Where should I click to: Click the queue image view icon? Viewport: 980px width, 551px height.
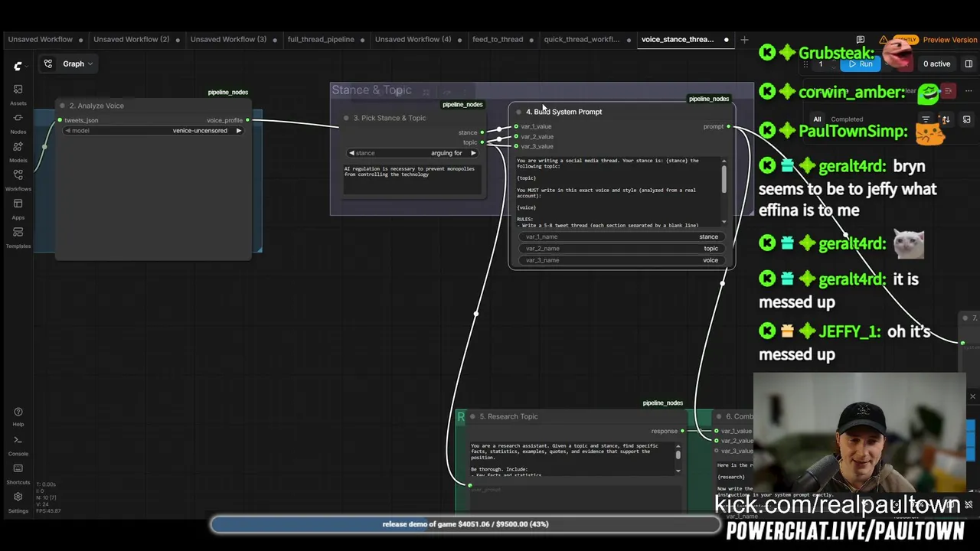[967, 119]
